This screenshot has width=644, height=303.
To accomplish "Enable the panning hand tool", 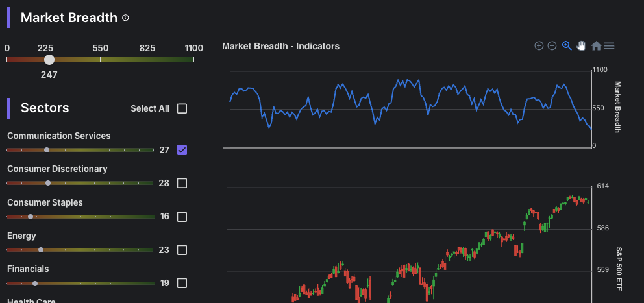I will [x=581, y=45].
